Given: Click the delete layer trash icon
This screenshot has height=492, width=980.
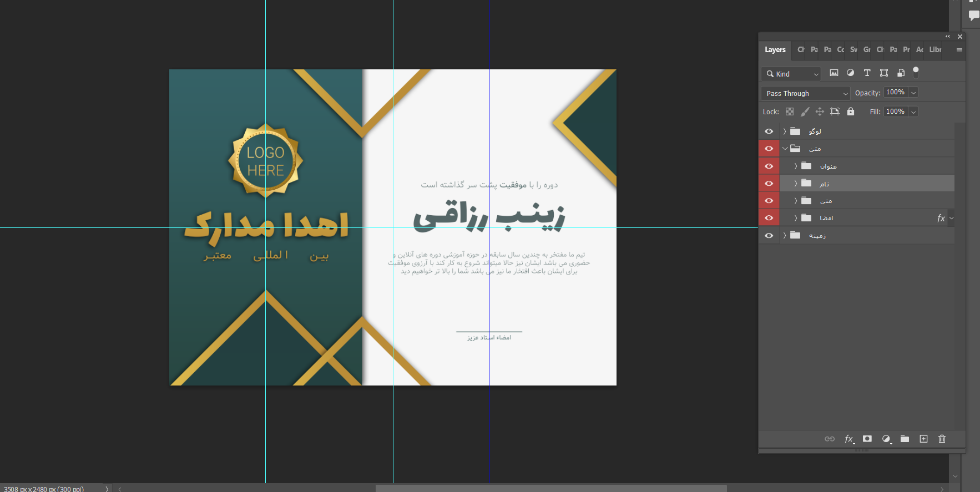Looking at the screenshot, I should coord(942,439).
